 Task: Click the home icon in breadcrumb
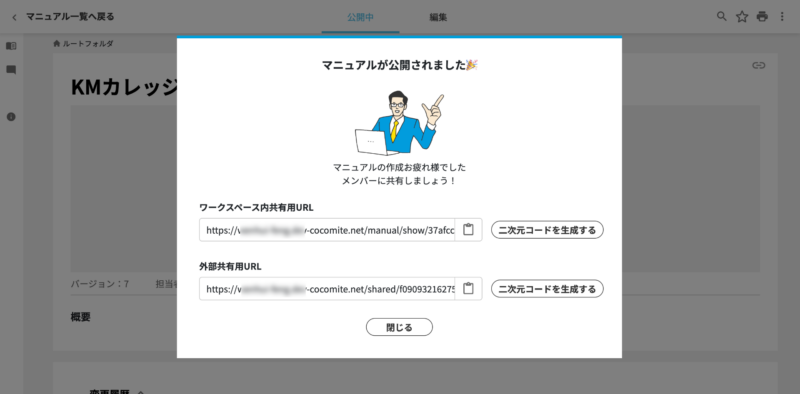click(x=57, y=44)
